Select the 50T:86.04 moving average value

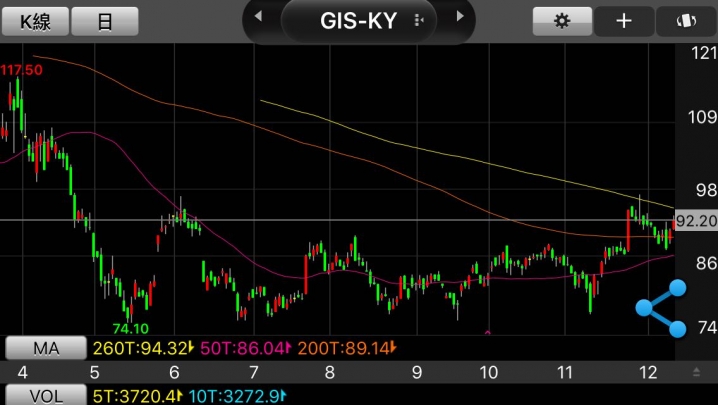pyautogui.click(x=246, y=349)
